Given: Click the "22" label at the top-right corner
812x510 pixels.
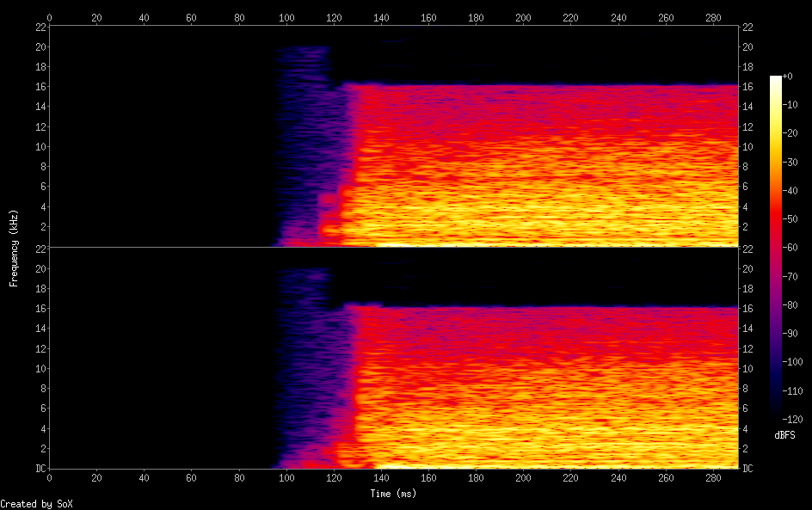Looking at the screenshot, I should click(x=748, y=27).
